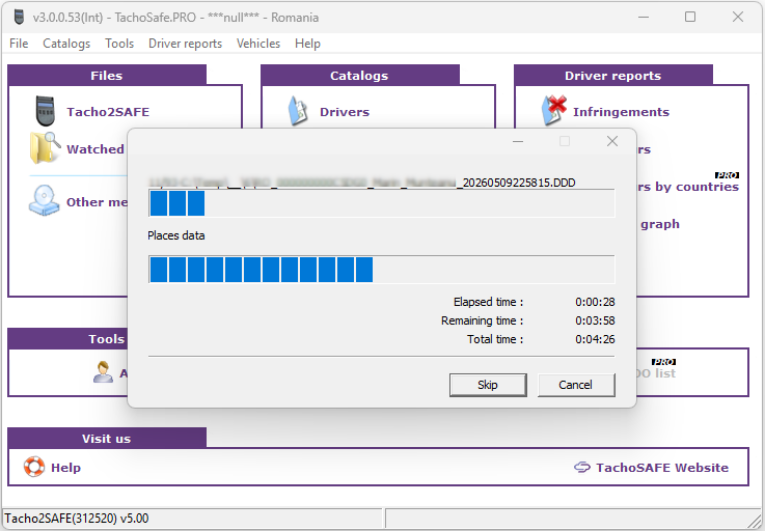Screen dimensions: 765x531
Task: Open the by countries PRO report
Action: tap(689, 186)
